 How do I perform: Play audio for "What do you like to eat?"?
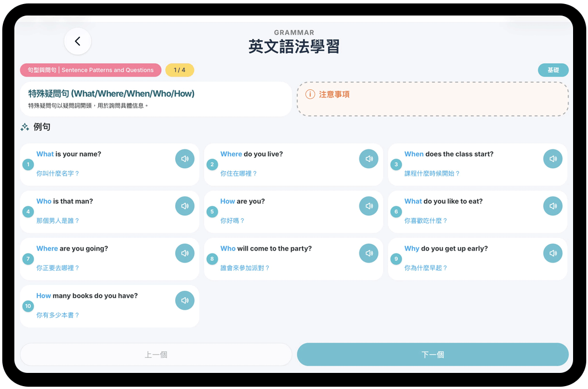coord(553,206)
